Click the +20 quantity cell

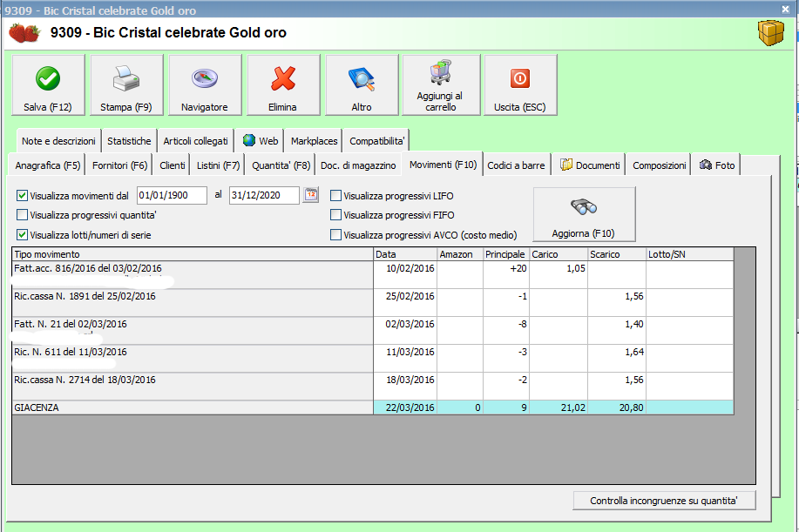click(506, 275)
